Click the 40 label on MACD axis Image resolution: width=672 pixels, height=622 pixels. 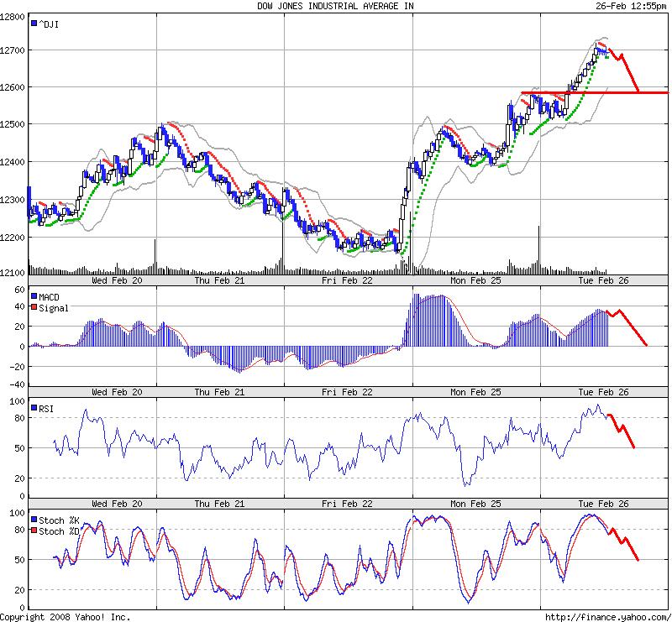20,306
